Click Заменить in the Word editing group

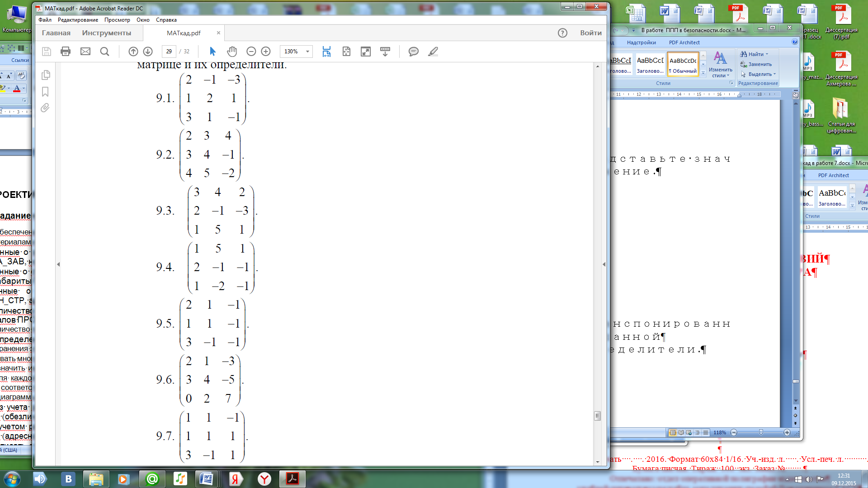pos(756,64)
